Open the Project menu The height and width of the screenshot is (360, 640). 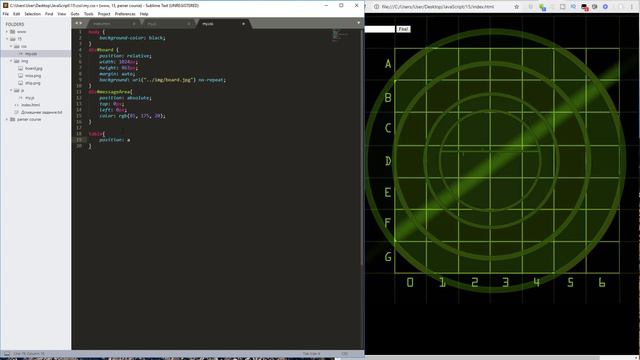pos(104,14)
